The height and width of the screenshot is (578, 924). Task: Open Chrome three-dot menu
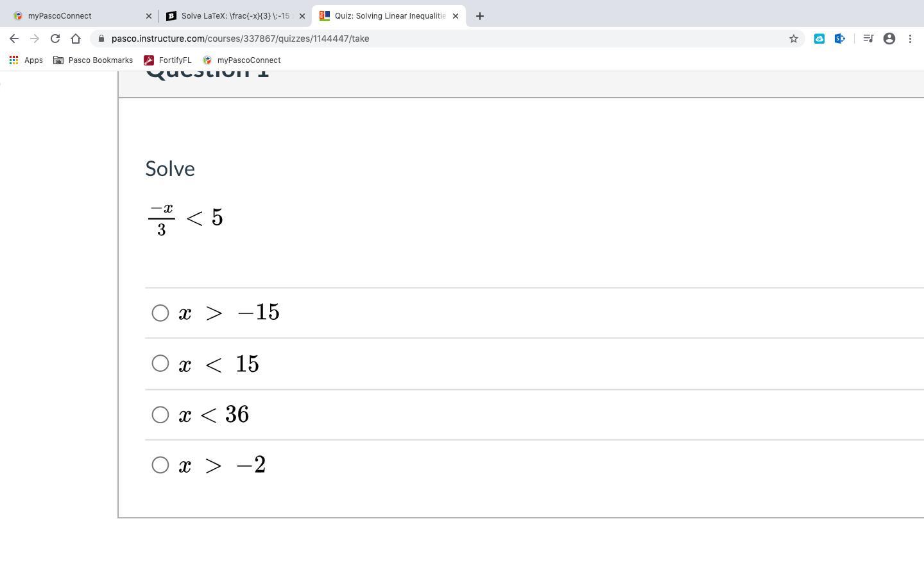coord(910,39)
